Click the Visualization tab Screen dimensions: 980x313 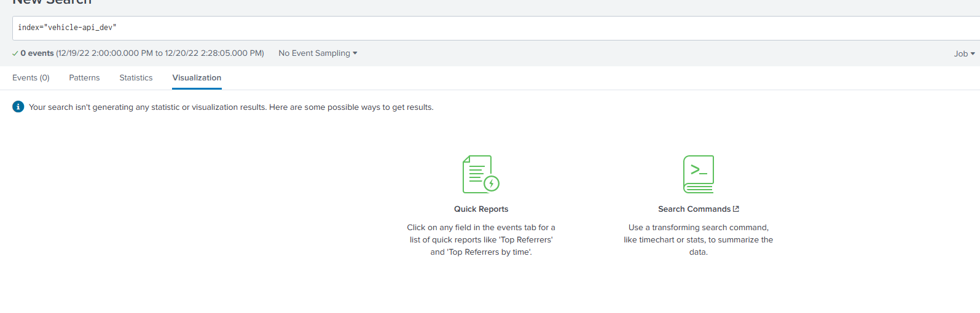pos(197,78)
